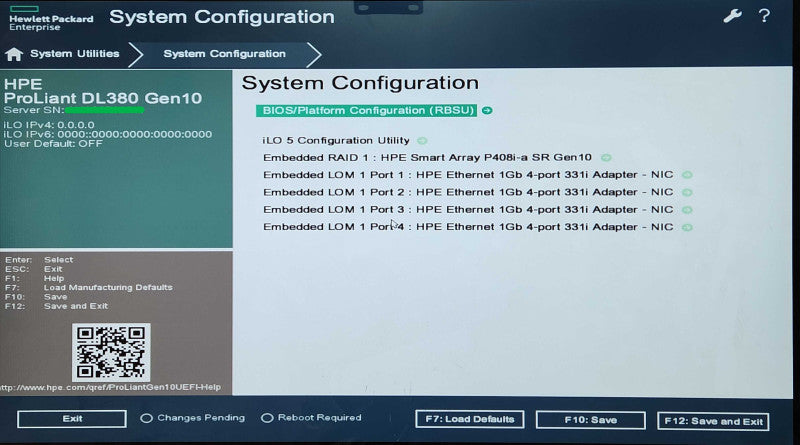Click chevron after System Configuration breadcrumb
Image resolution: width=800 pixels, height=445 pixels.
pos(314,55)
